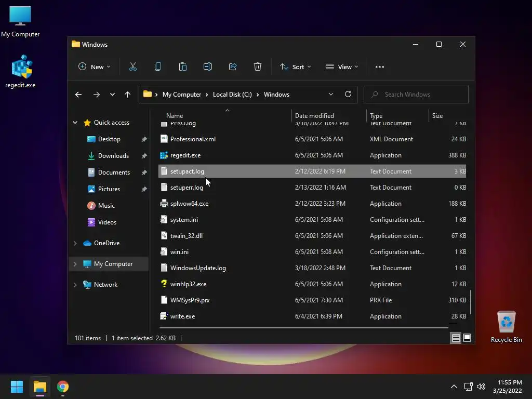The width and height of the screenshot is (532, 399).
Task: Open the See more ellipsis menu
Action: (x=380, y=67)
